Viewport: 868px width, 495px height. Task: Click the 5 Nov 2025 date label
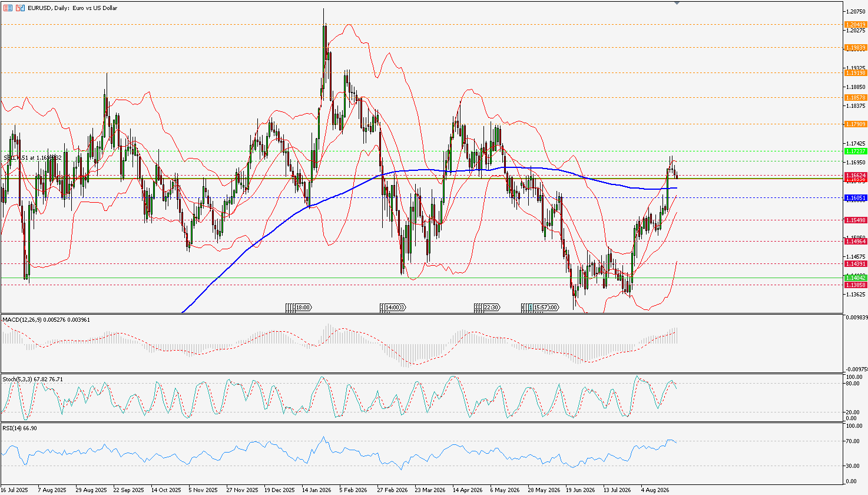203,490
